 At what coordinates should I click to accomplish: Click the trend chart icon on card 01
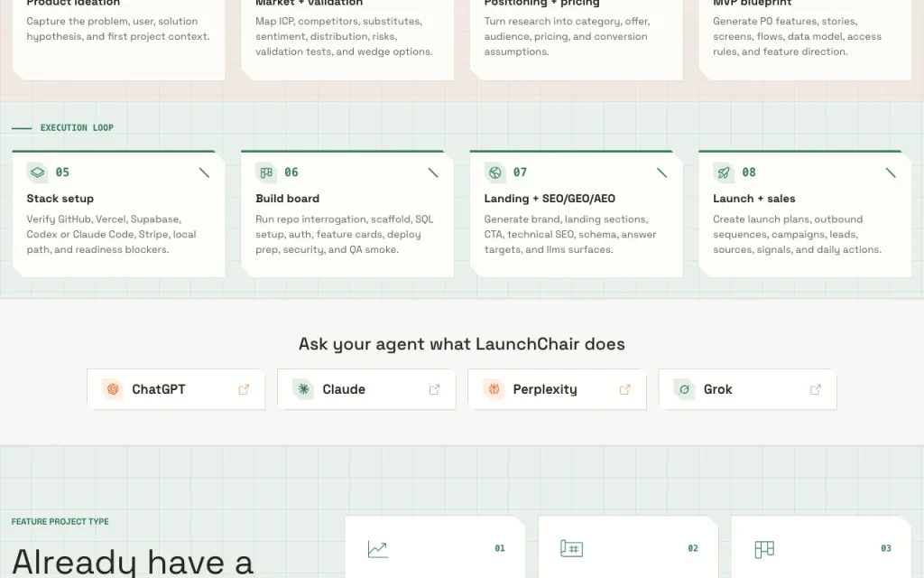[x=378, y=549]
